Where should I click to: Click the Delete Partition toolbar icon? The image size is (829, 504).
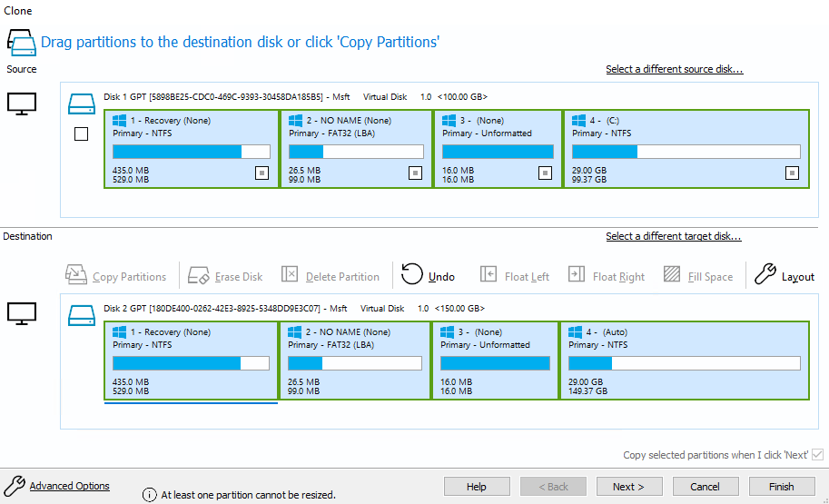click(x=290, y=274)
